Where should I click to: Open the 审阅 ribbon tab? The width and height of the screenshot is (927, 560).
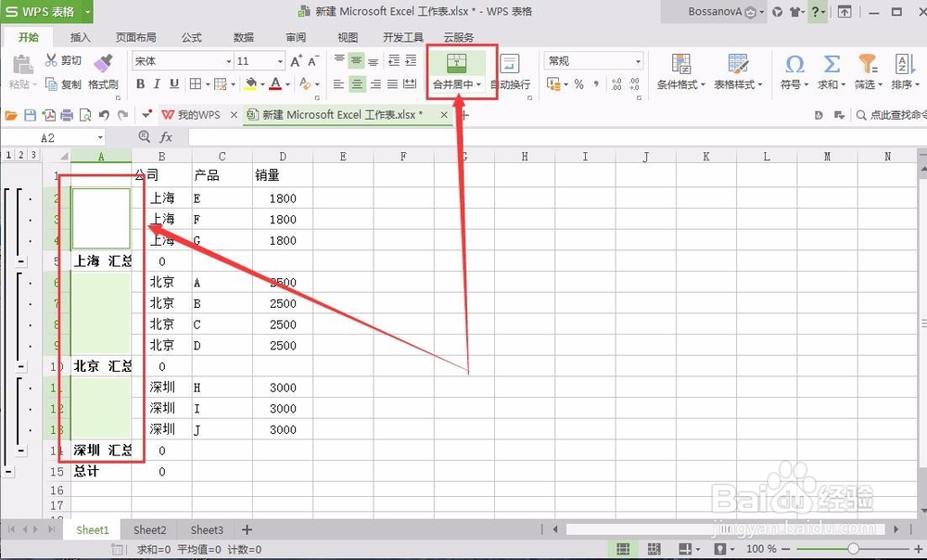point(296,37)
